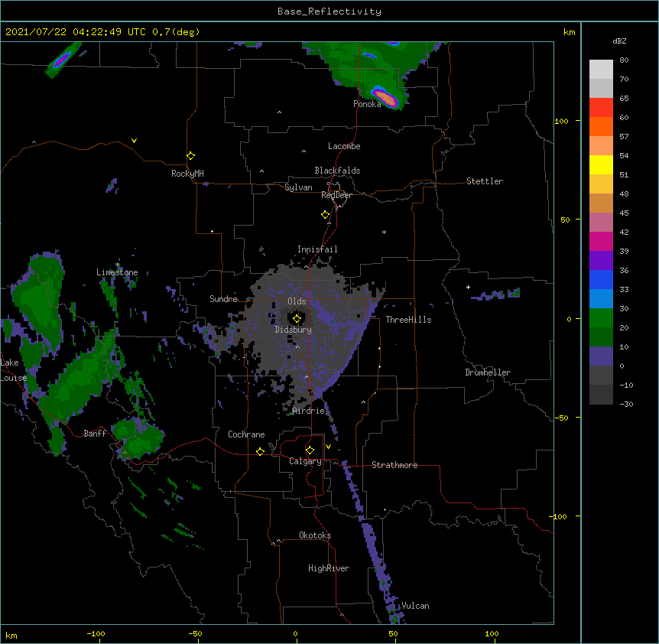Pick the orange 57-60 dBZ legend swatch
This screenshot has width=659, height=644.
(601, 126)
